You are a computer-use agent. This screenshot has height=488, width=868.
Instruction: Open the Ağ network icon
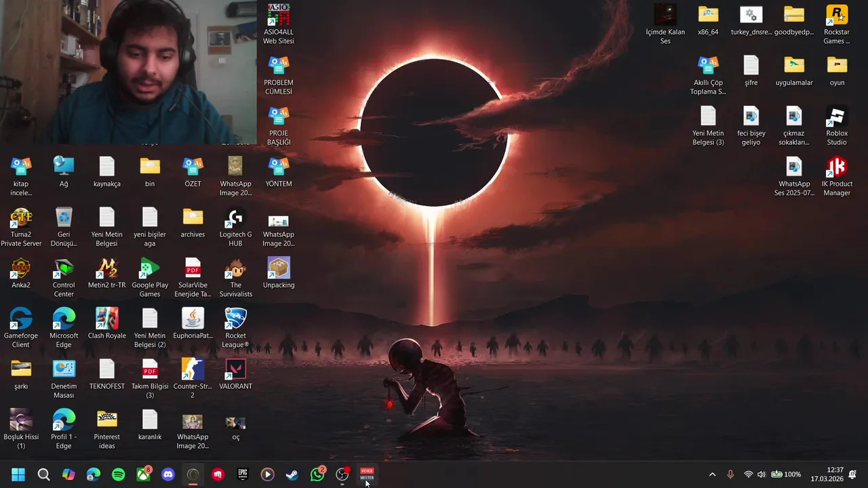[64, 171]
